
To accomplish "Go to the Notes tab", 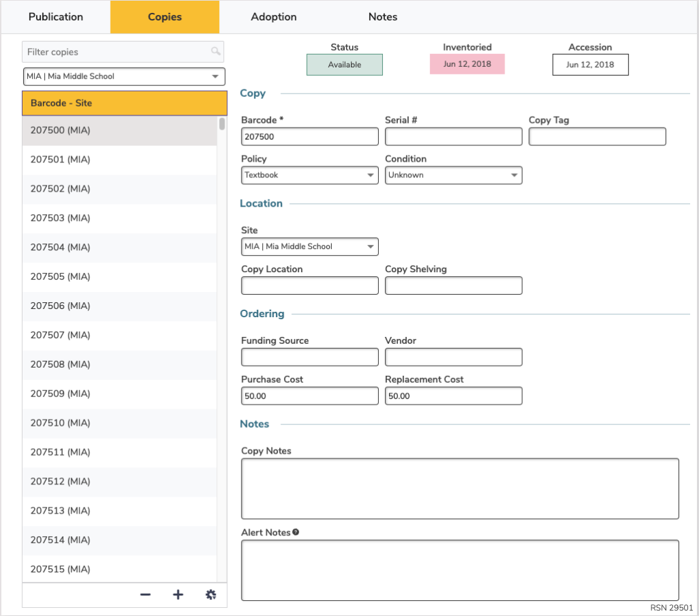I will pos(382,17).
